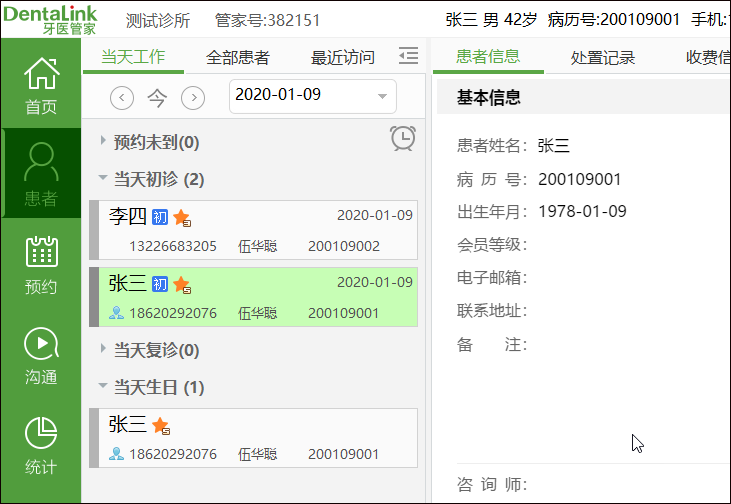Click 病历号 value 200109001 in 基本信息
The width and height of the screenshot is (731, 504).
pos(579,180)
